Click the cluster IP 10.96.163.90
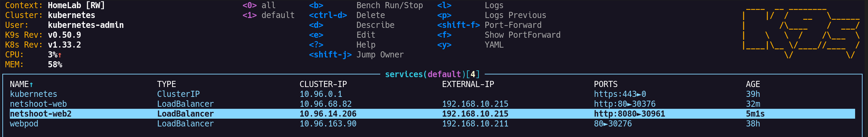Viewport: 868px width, 137px height. pyautogui.click(x=328, y=124)
